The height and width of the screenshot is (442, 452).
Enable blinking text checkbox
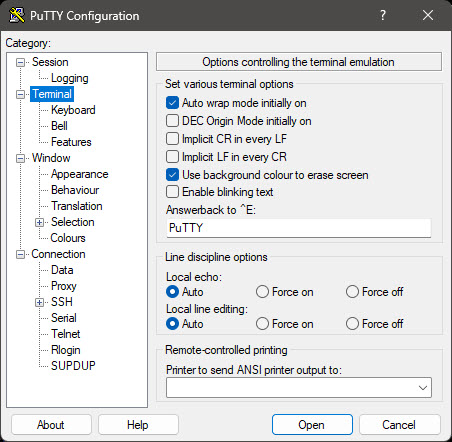pos(172,192)
